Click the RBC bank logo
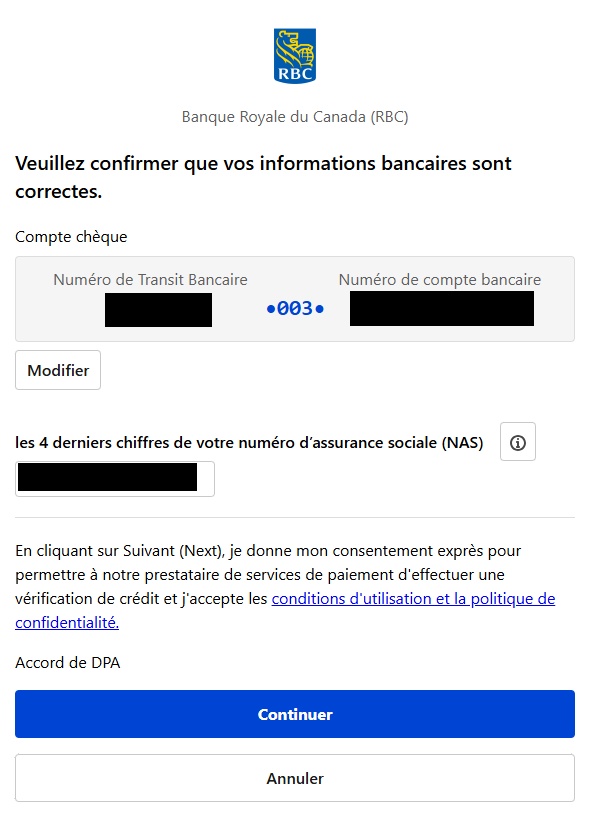The width and height of the screenshot is (589, 818). pos(294,55)
